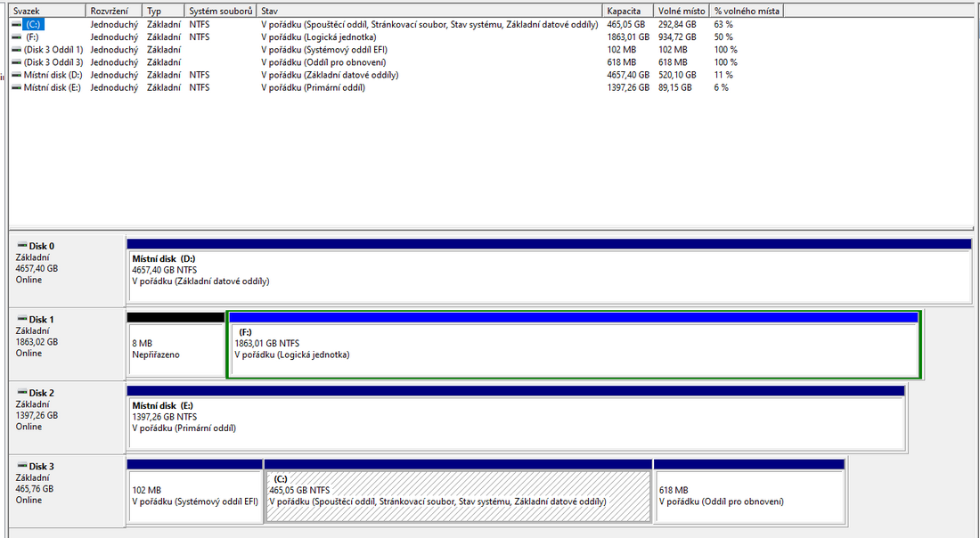
Task: Click free space value 89,15 GB
Action: 675,87
